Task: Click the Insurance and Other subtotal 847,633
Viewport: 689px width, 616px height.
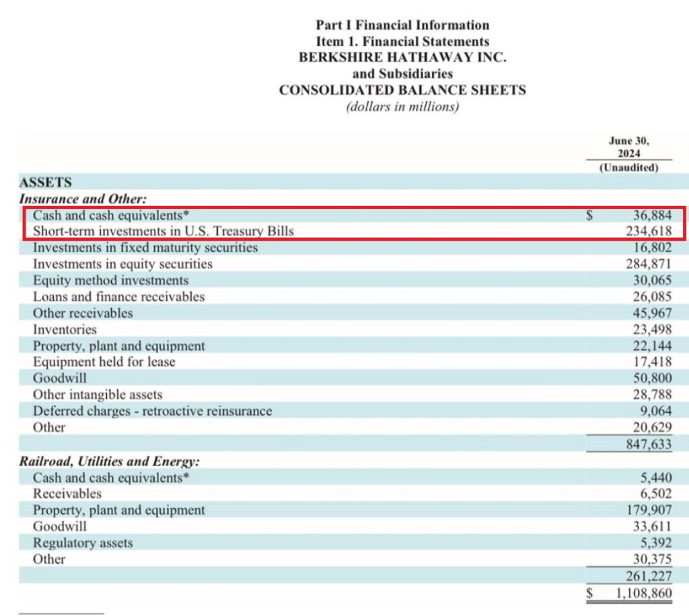Action: point(649,445)
